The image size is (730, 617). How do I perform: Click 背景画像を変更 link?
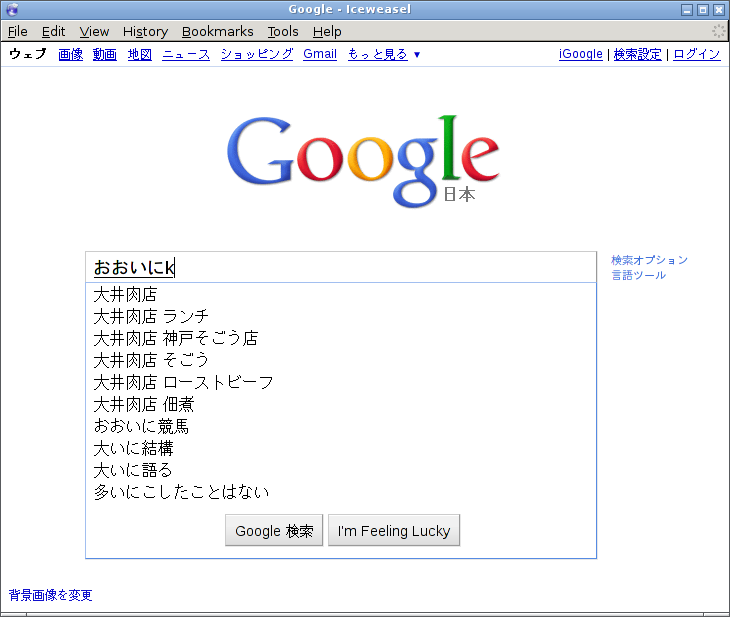(50, 595)
